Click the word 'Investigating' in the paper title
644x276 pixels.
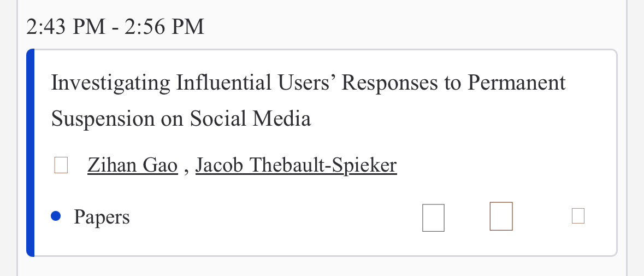pyautogui.click(x=110, y=83)
